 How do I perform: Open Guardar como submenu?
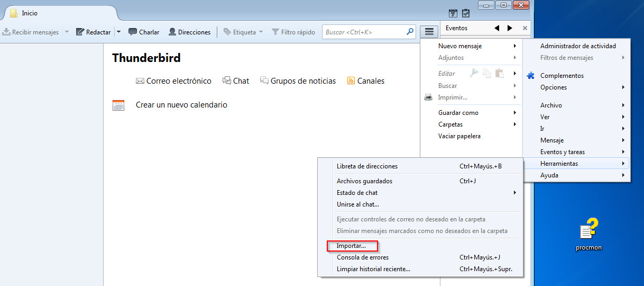pos(471,113)
